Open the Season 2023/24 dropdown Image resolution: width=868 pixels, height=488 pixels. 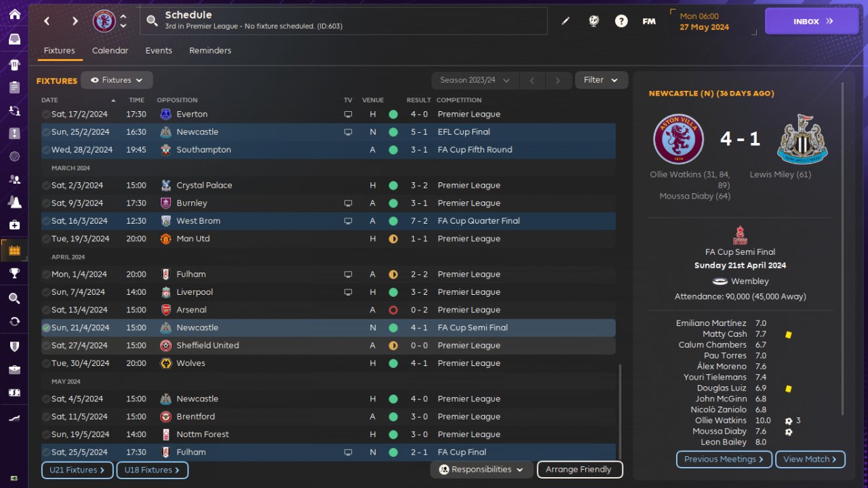click(x=475, y=80)
